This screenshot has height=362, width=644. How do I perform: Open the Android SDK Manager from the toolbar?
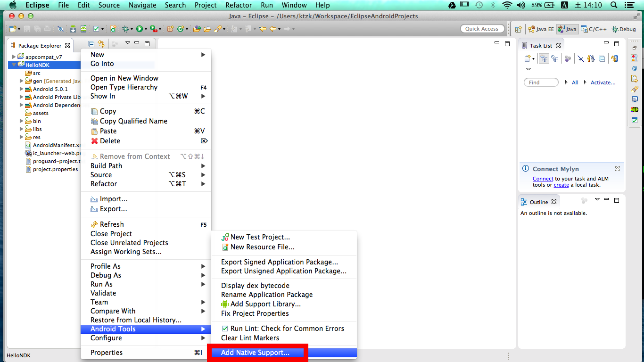pos(74,29)
